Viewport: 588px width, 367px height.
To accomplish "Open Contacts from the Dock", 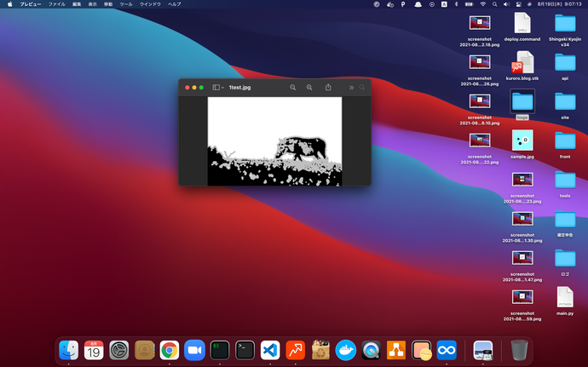I will pos(144,350).
